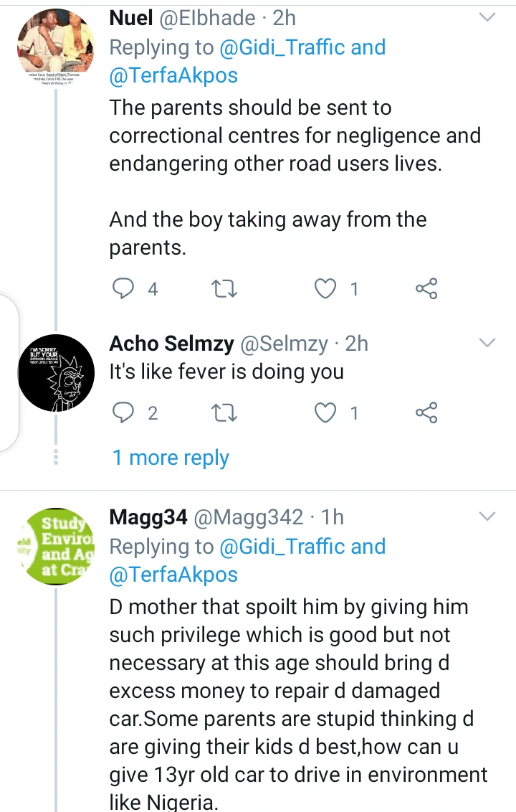Screen dimensions: 516x812
Task: Like Nuel's tweet with heart icon
Action: tap(326, 288)
